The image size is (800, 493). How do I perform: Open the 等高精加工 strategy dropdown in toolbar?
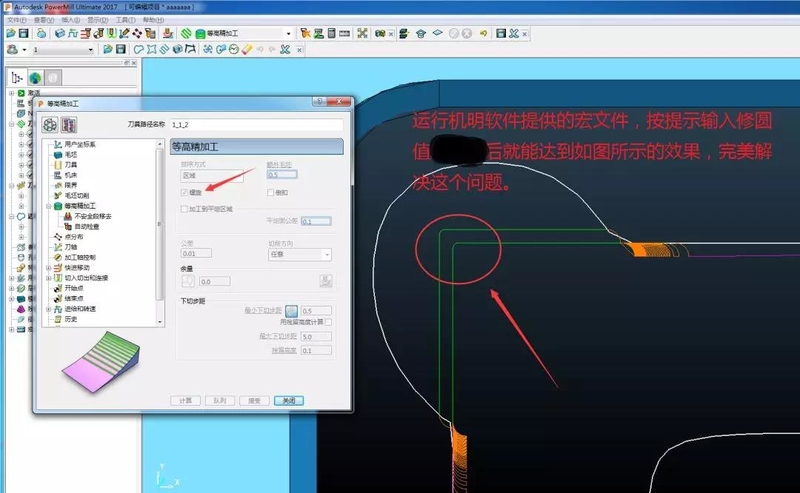pyautogui.click(x=289, y=33)
